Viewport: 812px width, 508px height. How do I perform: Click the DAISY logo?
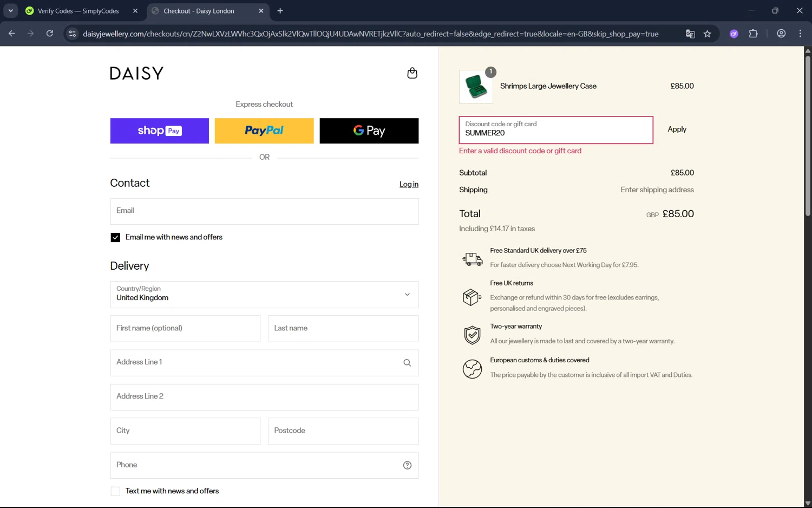click(x=136, y=73)
